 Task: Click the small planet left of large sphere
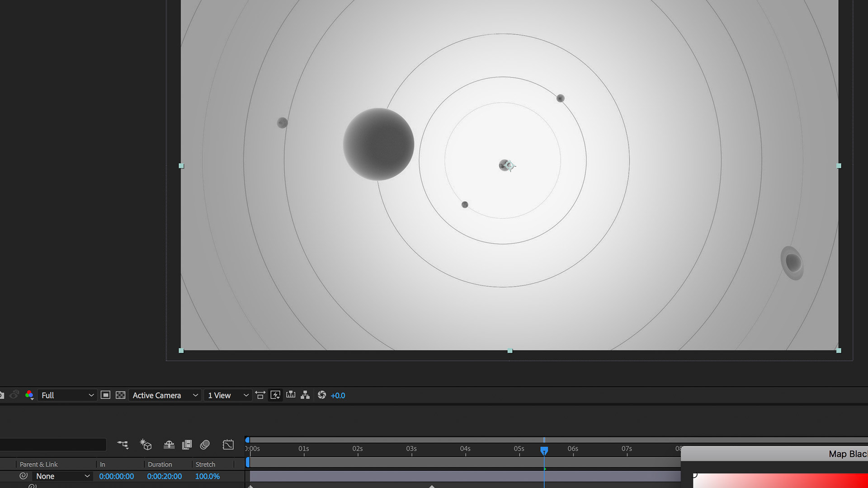coord(282,122)
